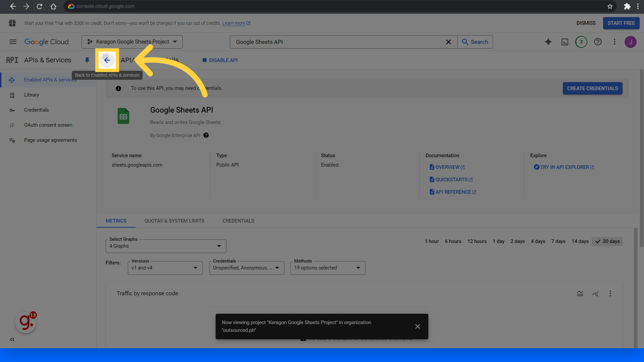Open Enabled APIs & services in sidebar
The image size is (644, 362).
click(49, 80)
